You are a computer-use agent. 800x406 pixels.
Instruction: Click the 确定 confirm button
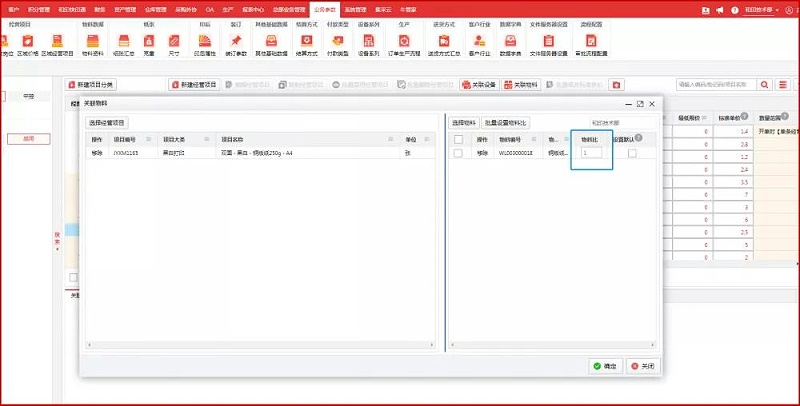604,366
